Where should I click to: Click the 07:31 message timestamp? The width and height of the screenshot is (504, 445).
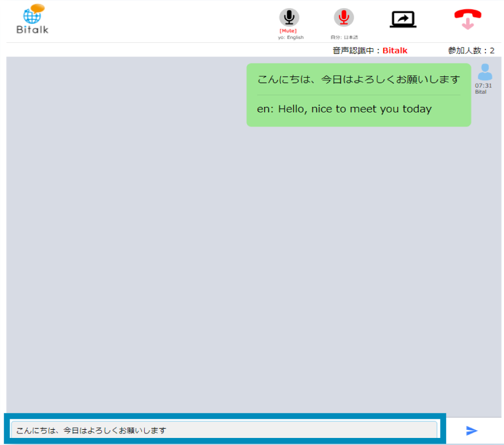(x=483, y=86)
